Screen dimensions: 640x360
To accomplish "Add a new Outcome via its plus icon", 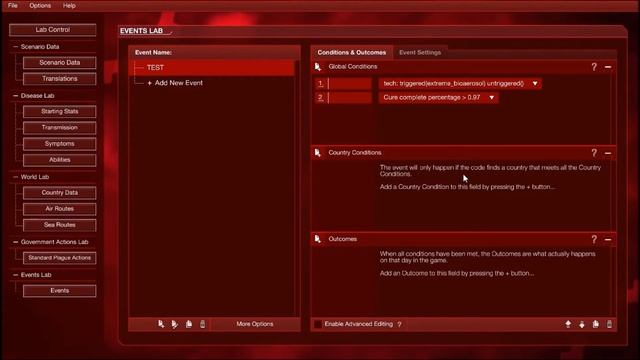I will (x=318, y=239).
